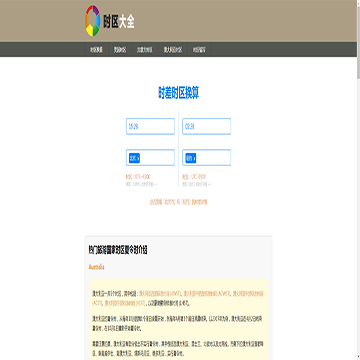The height and width of the screenshot is (360, 360).
Task: Click the colorful 时区大全 site logo
Action: tap(110, 21)
